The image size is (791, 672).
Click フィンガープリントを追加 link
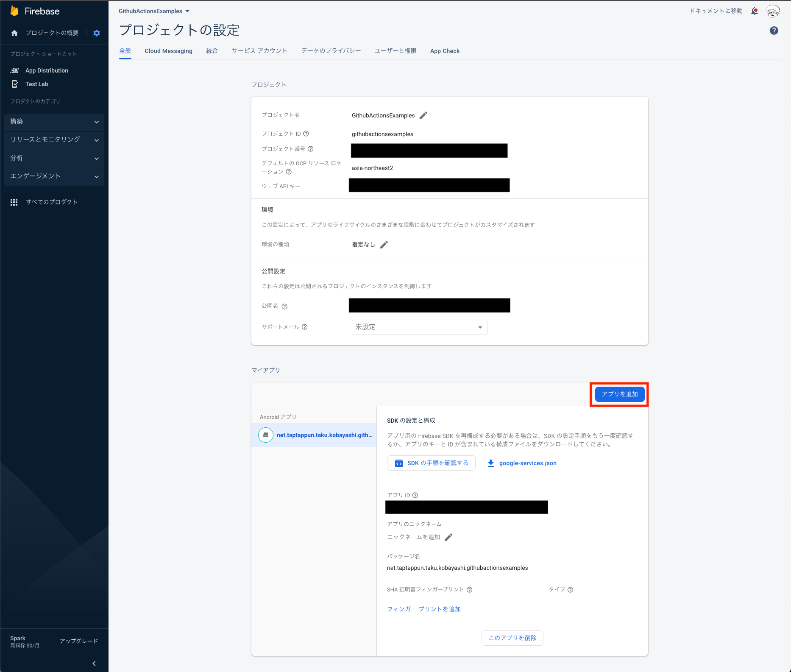pos(423,609)
